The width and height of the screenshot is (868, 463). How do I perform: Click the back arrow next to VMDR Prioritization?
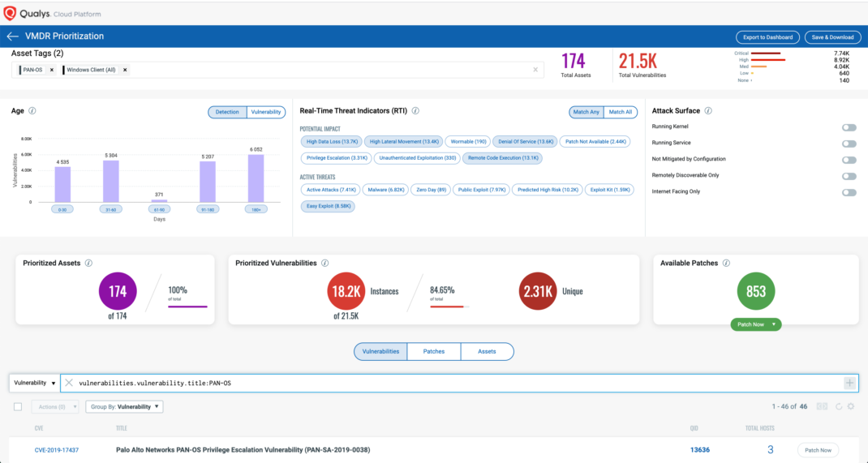[x=12, y=36]
